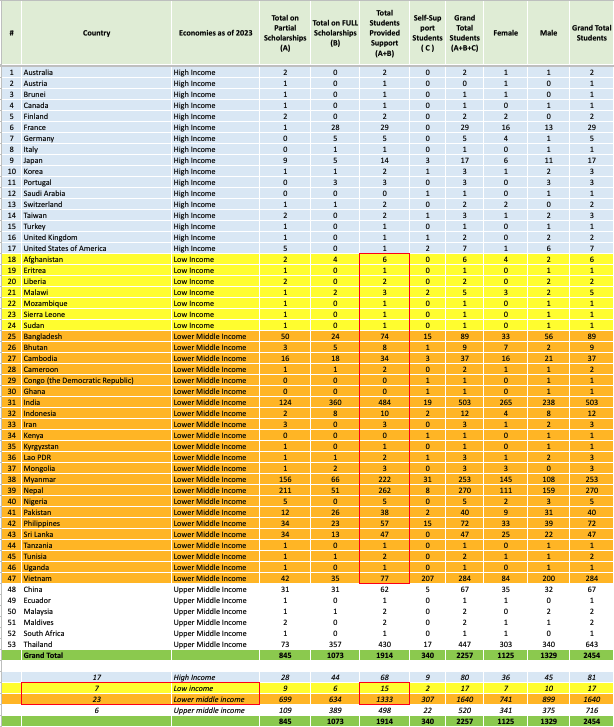Click the Brunei country cell

(x=96, y=94)
